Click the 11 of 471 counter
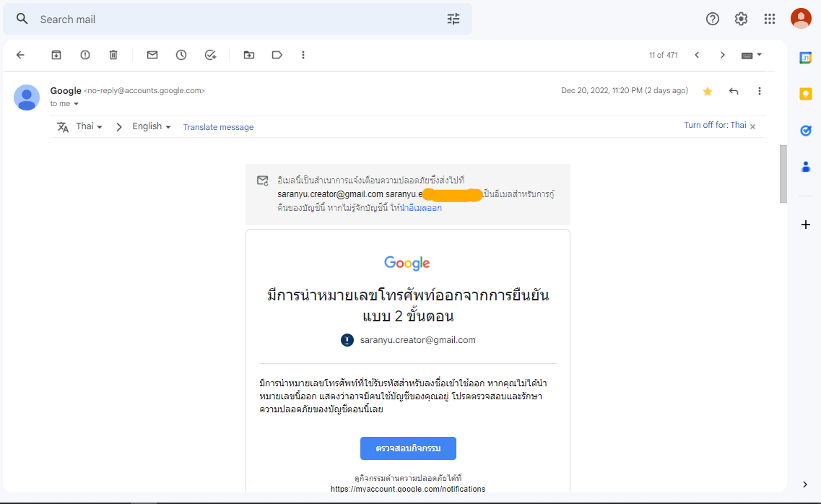Screen dimensions: 821x504 pos(664,55)
